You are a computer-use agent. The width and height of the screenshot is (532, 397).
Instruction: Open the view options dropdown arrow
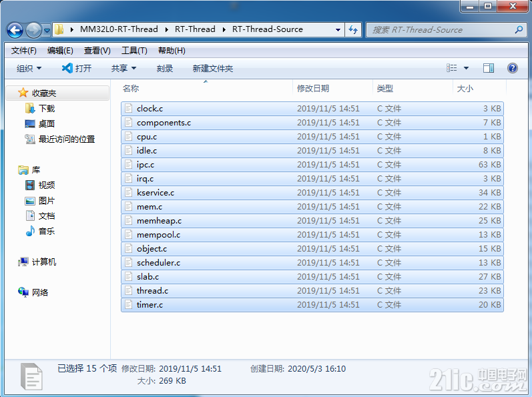pyautogui.click(x=466, y=68)
